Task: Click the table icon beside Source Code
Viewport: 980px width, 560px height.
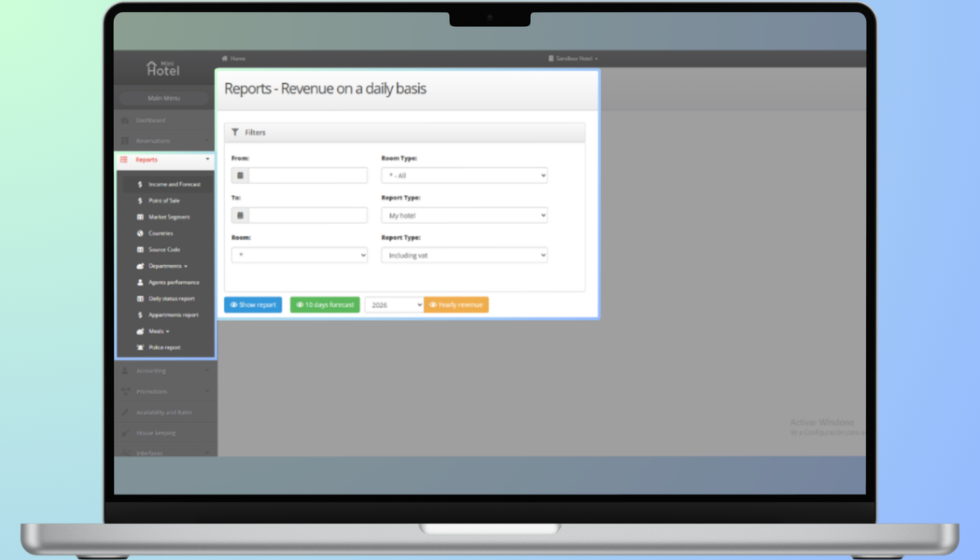Action: click(140, 249)
